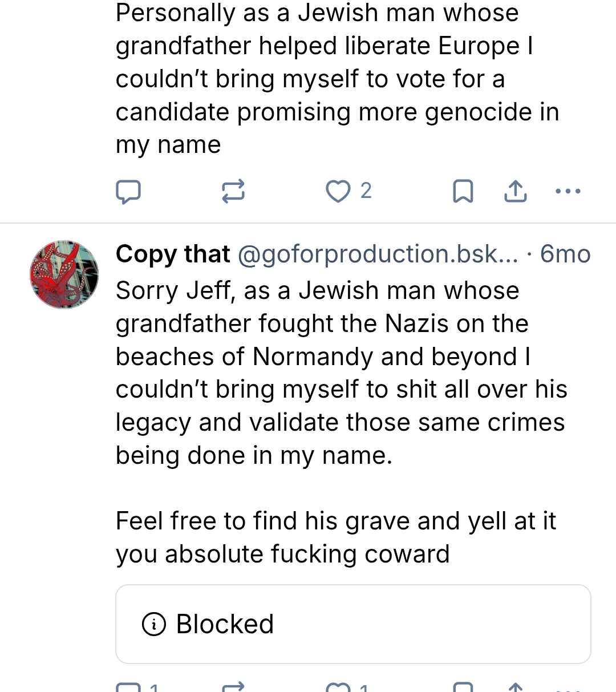Open the Blocked quoted post box
The height and width of the screenshot is (692, 616).
coord(353,624)
